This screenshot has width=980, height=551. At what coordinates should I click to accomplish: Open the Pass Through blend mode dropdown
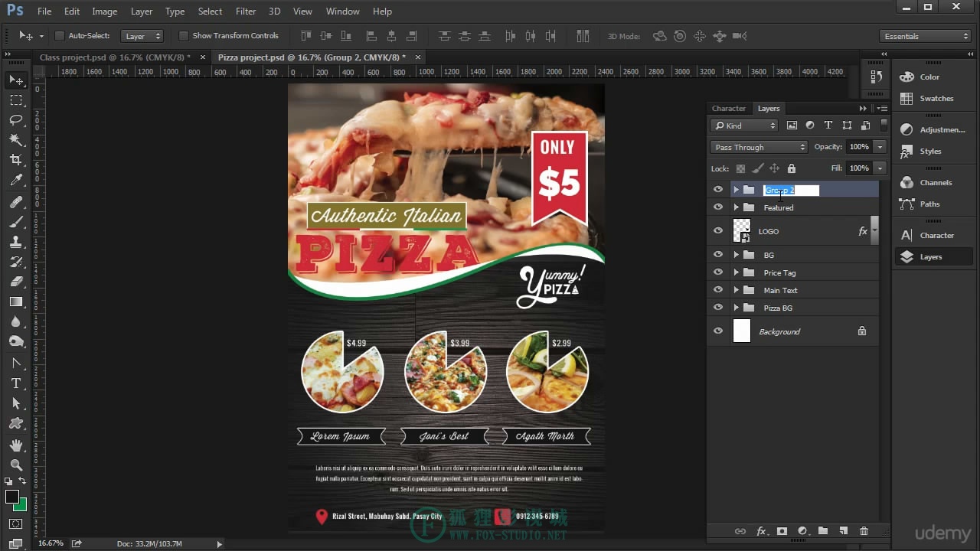(x=759, y=147)
